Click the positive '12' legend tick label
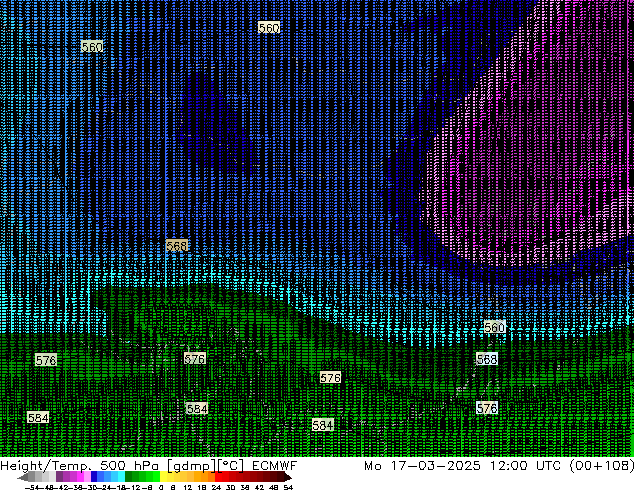 [x=188, y=487]
